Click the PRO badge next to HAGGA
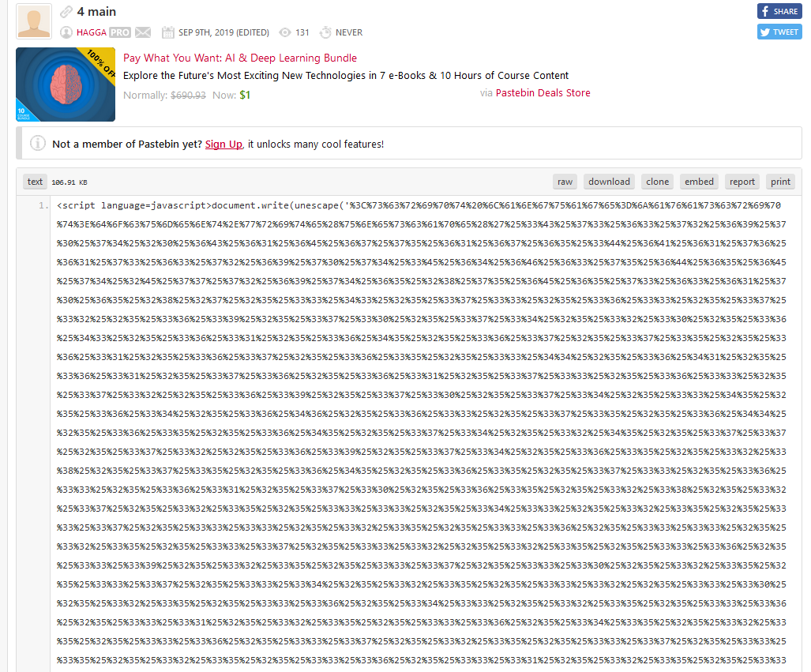811x672 pixels. point(120,32)
